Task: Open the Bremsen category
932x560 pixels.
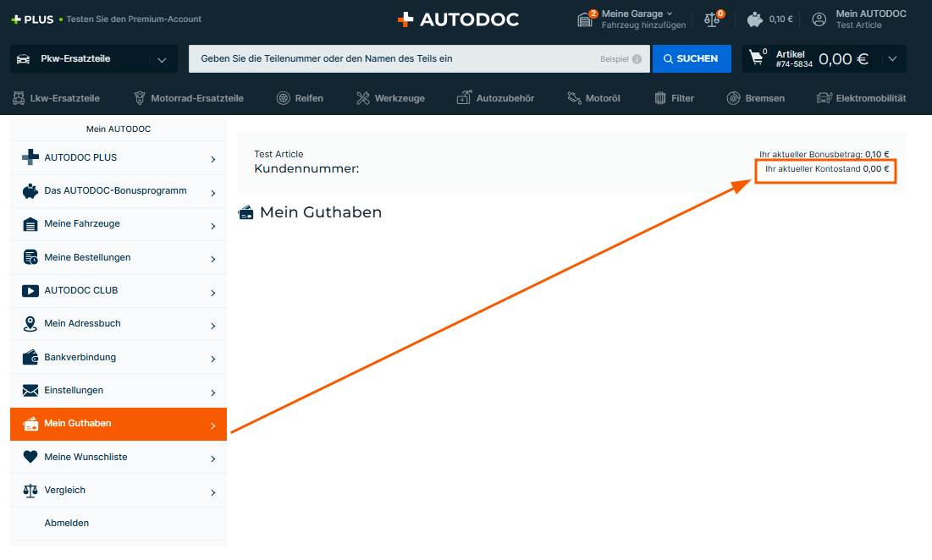Action: coord(755,98)
